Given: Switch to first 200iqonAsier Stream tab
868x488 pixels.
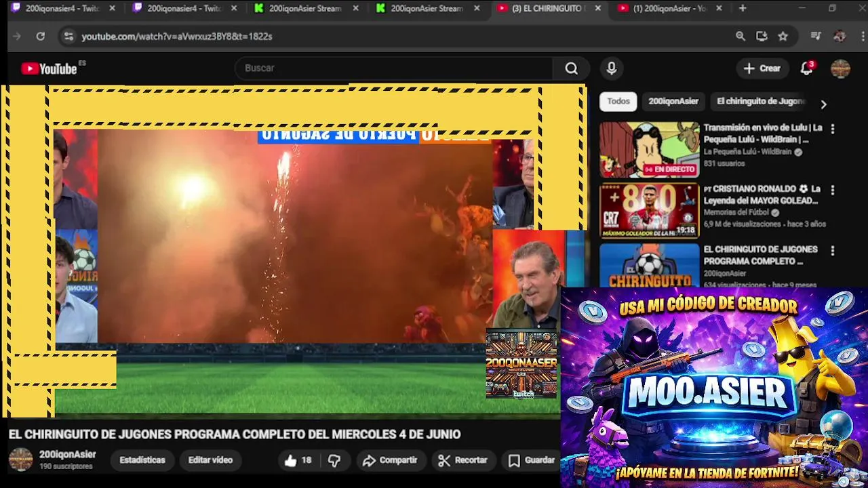Looking at the screenshot, I should pyautogui.click(x=305, y=8).
